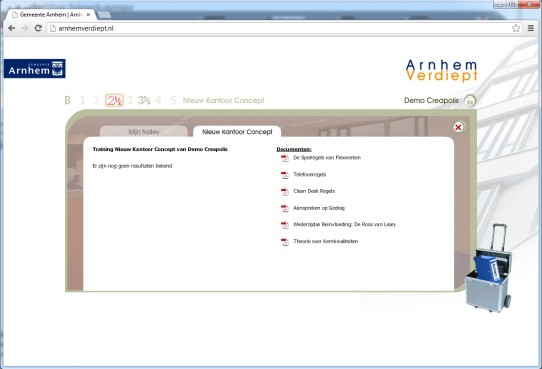Select floor 3½ in the level navigation

pyautogui.click(x=144, y=100)
